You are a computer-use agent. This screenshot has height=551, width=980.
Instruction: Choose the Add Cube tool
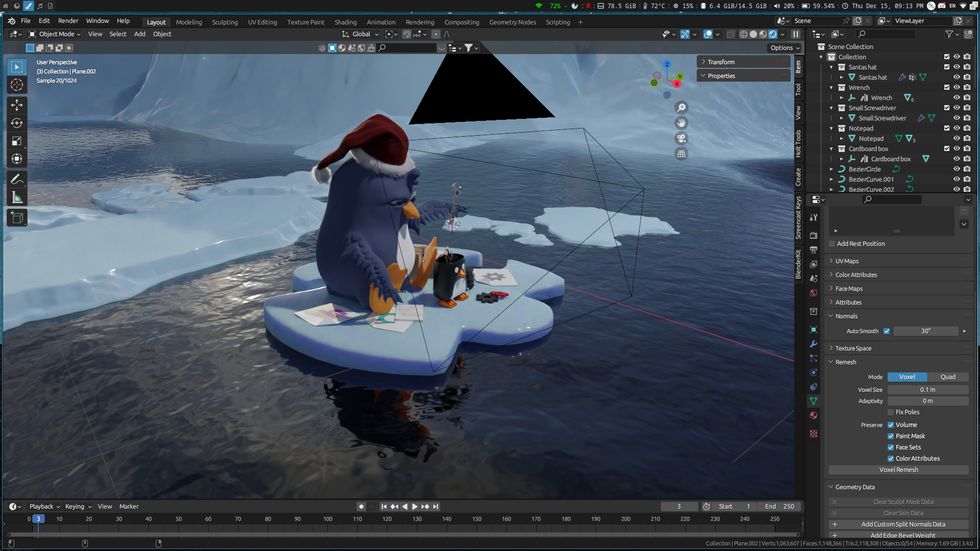17,218
